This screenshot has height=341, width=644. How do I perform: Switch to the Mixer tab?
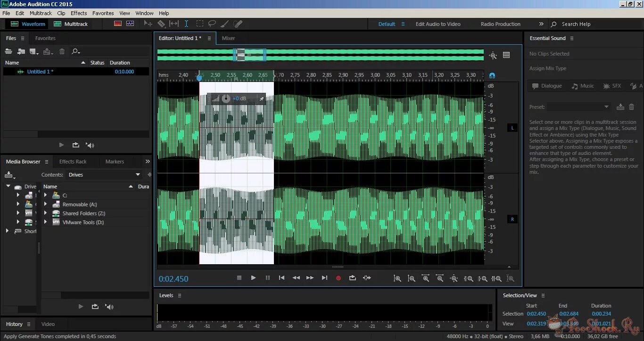pos(228,38)
